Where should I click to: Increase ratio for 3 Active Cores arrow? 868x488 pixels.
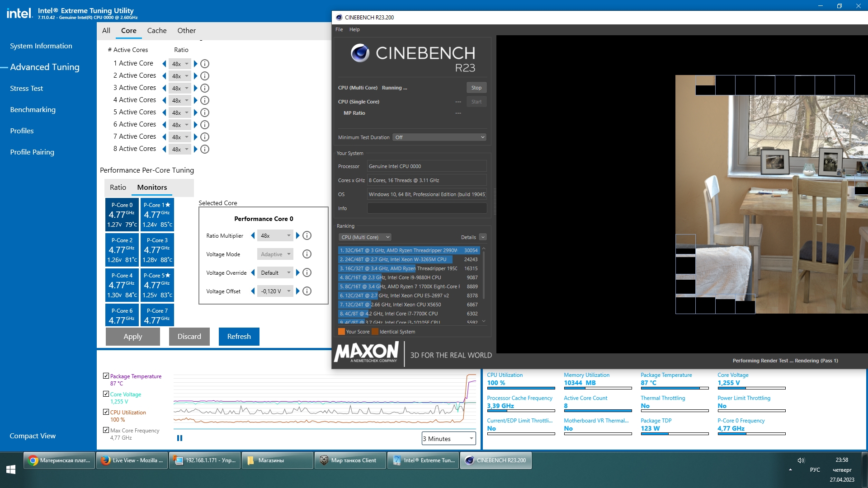pyautogui.click(x=196, y=88)
